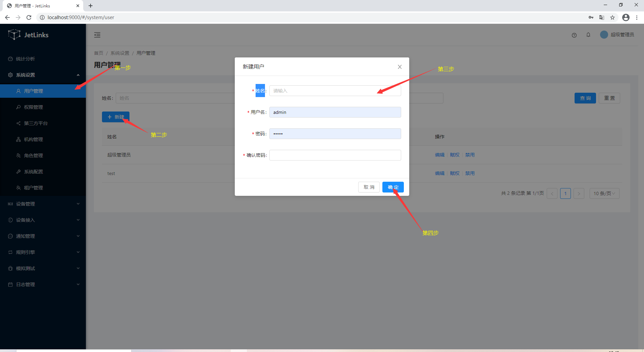
Task: Focus the 确认密码 input field
Action: click(x=335, y=155)
